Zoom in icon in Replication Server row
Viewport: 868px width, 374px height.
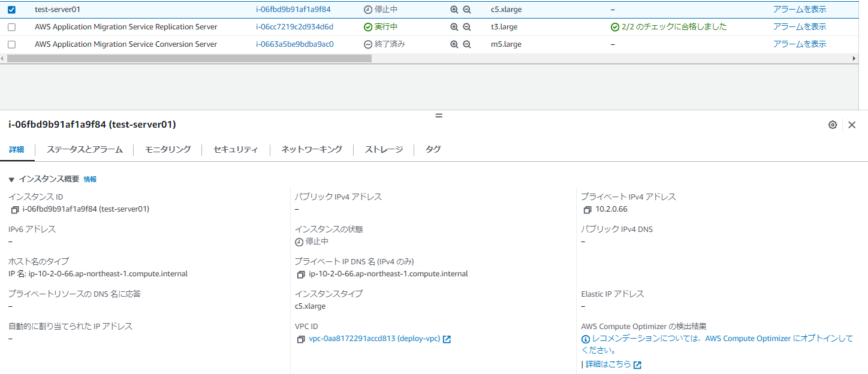coord(454,27)
